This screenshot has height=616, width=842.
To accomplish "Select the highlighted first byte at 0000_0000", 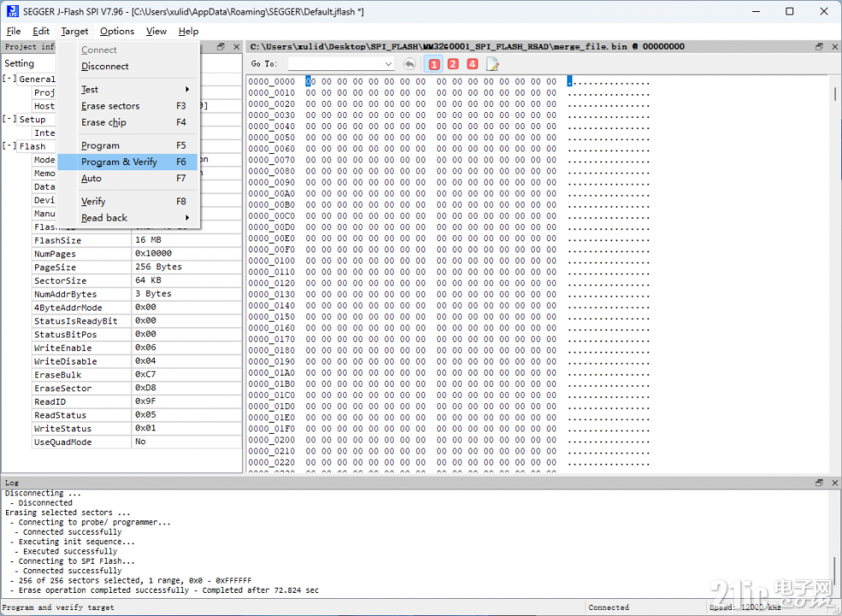I will click(x=311, y=81).
